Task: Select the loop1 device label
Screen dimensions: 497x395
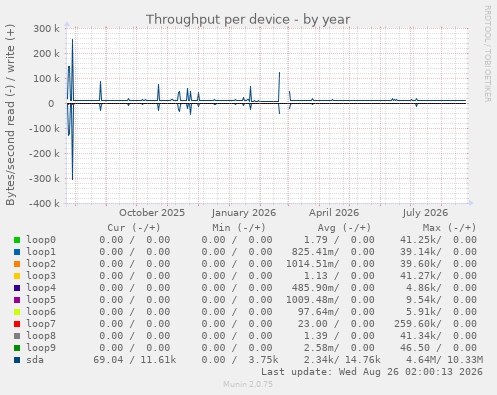Action: 41,252
